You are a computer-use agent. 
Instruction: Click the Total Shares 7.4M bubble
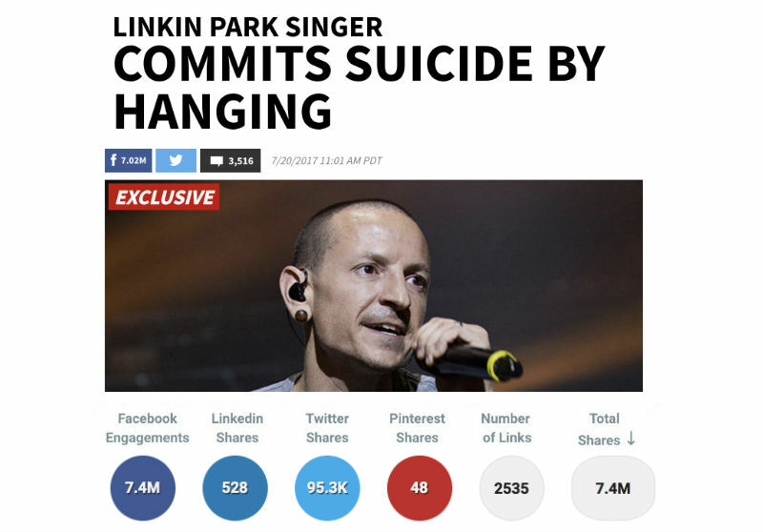click(x=613, y=488)
